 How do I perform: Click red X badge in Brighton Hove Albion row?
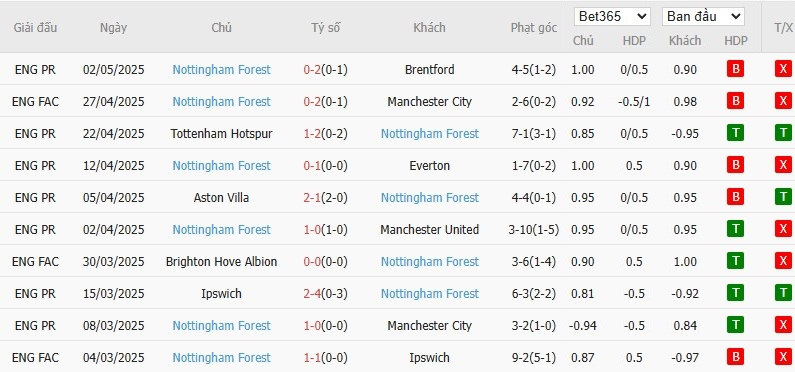pos(783,261)
